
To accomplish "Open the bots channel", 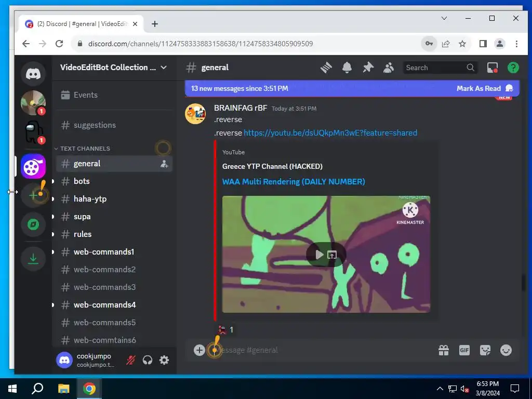I will click(x=114, y=181).
